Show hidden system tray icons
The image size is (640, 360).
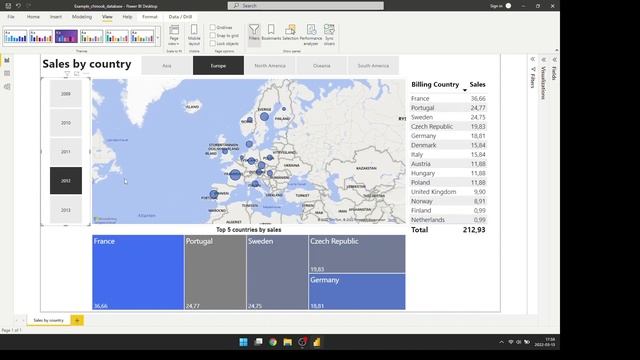click(501, 342)
